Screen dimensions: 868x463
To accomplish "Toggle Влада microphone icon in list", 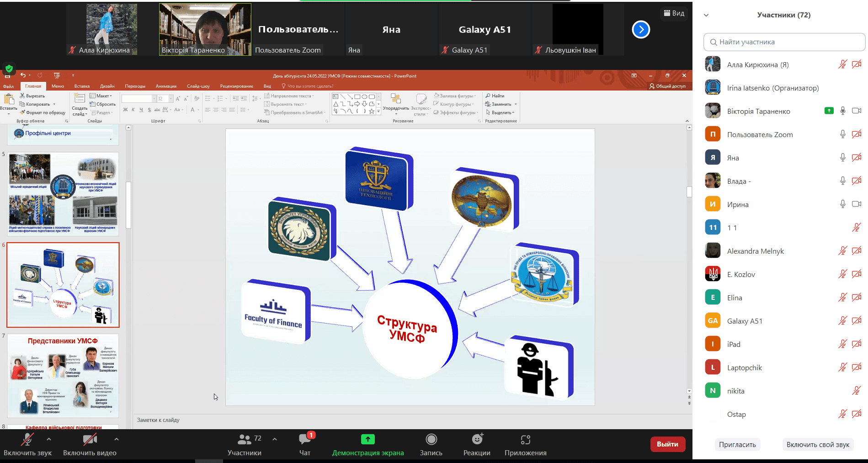I will pyautogui.click(x=843, y=181).
